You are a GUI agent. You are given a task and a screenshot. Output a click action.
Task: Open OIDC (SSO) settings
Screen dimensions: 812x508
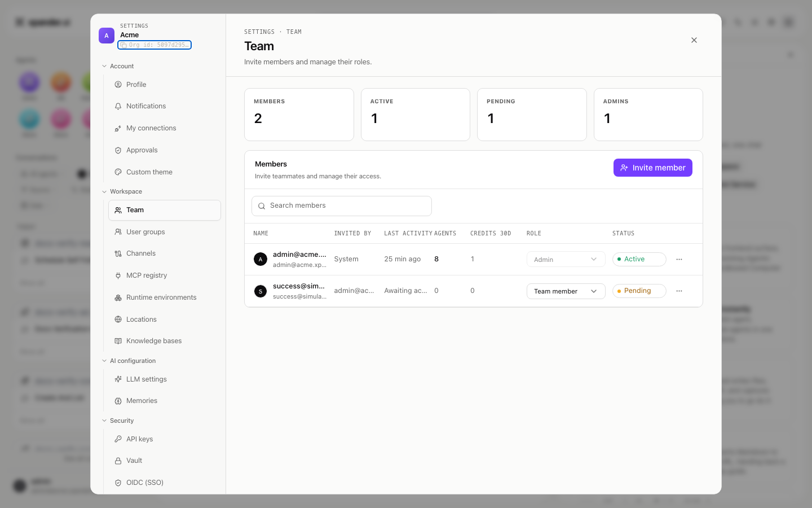pyautogui.click(x=165, y=483)
